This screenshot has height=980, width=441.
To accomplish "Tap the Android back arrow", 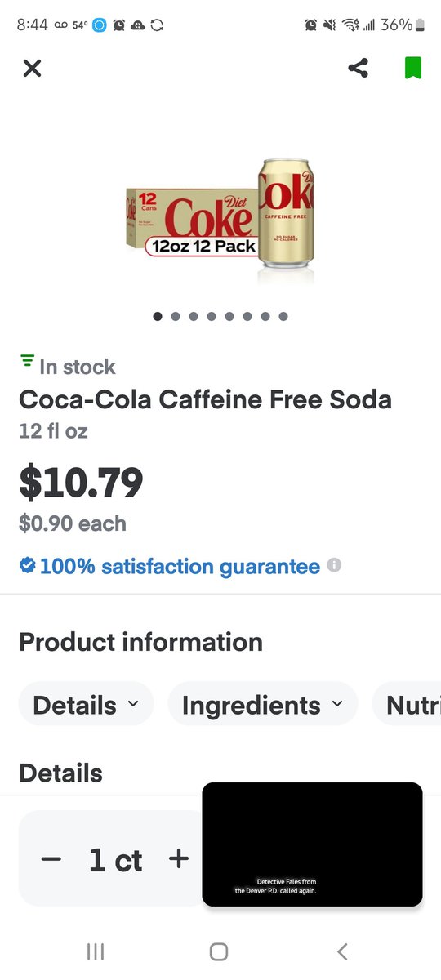I will pos(342,951).
